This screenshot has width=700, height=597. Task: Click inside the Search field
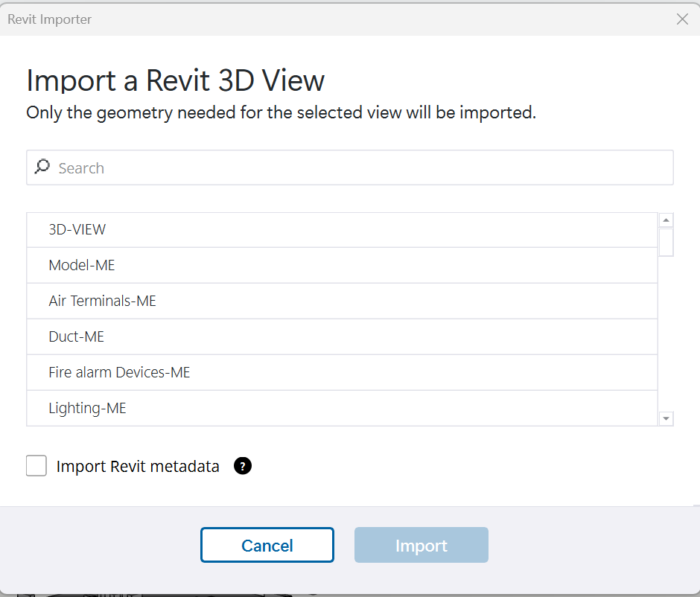pyautogui.click(x=223, y=167)
